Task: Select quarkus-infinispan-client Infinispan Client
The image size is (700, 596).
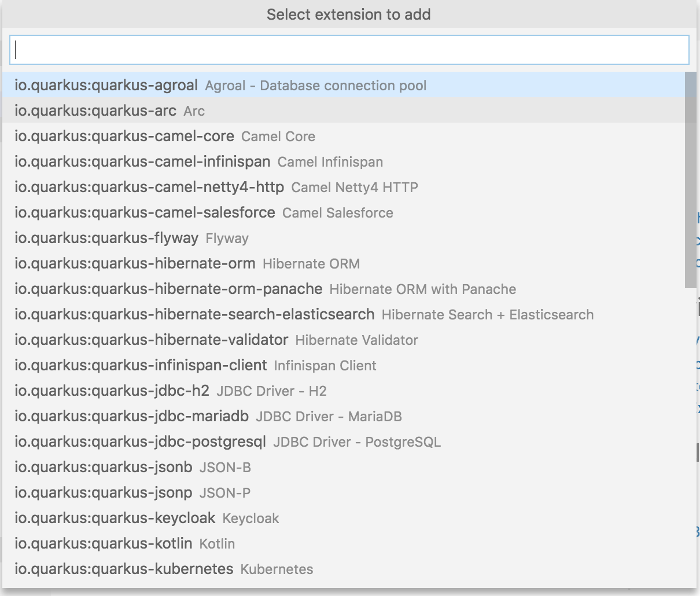Action: click(x=344, y=365)
